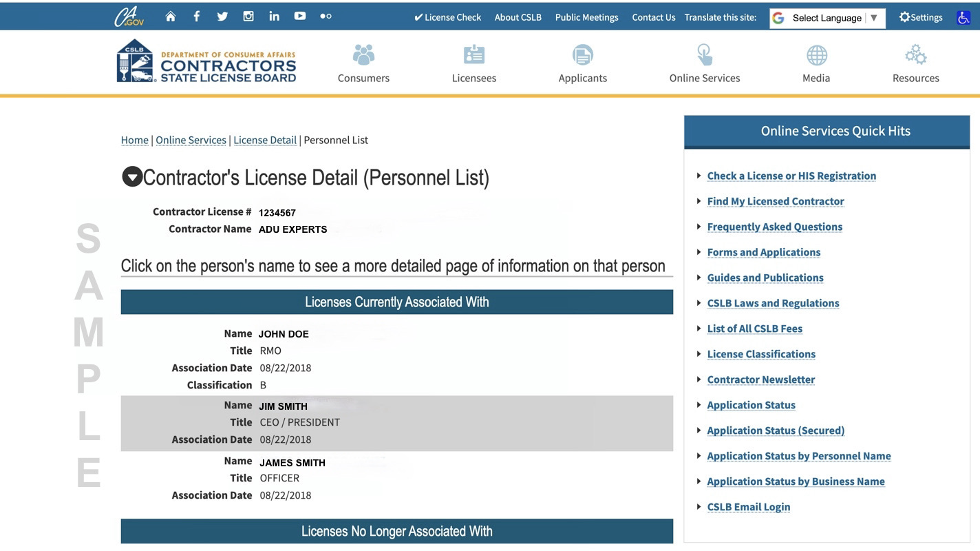This screenshot has width=980, height=551.
Task: Open Application Status link
Action: point(752,405)
